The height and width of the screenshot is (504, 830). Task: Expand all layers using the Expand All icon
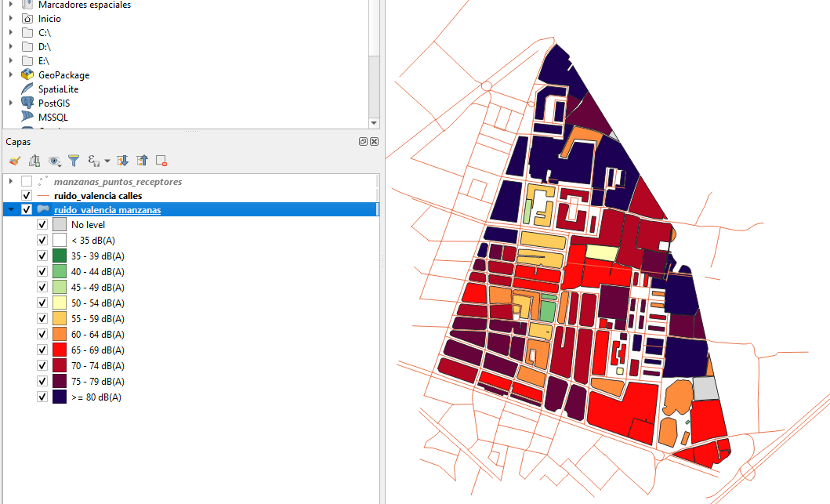point(122,160)
